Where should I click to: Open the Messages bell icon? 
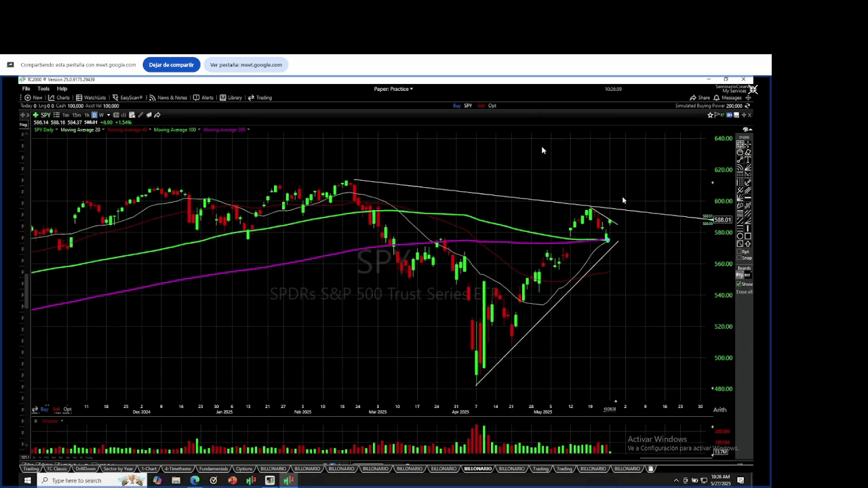728,98
